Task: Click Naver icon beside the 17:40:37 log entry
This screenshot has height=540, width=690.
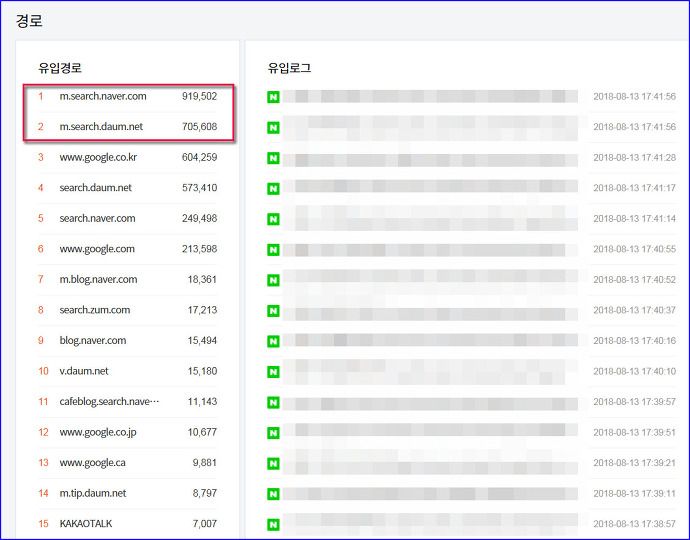Action: (273, 311)
